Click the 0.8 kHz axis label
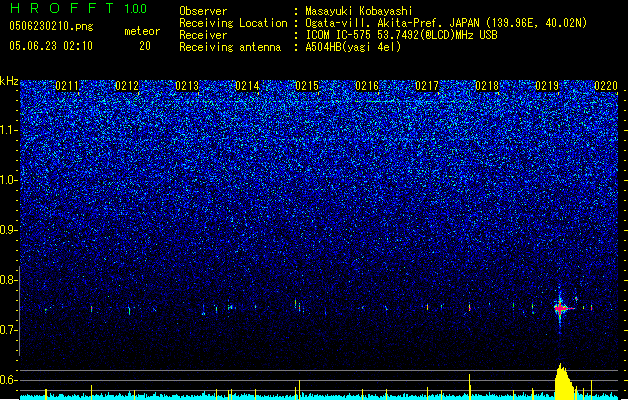629x400 pixels. click(9, 280)
